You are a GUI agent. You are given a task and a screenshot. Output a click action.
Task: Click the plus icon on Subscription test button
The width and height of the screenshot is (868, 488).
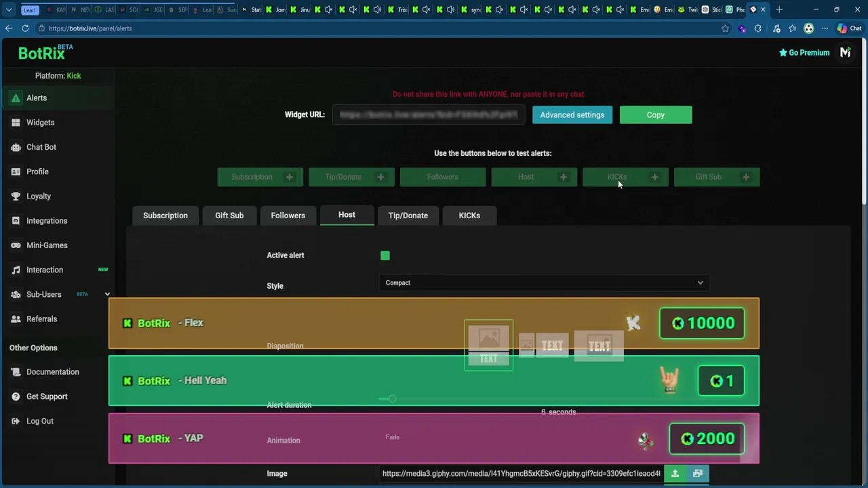[290, 177]
